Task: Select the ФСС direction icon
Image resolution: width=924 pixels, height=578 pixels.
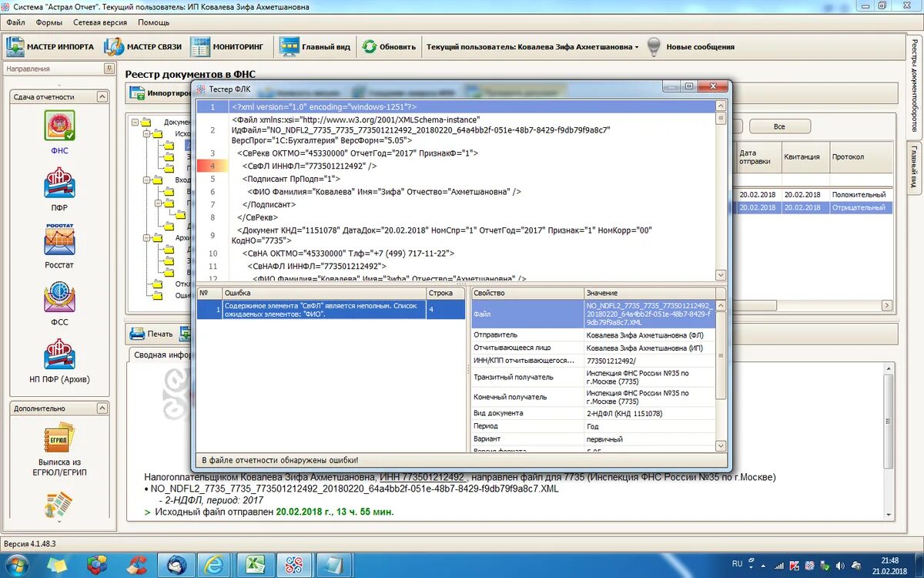Action: (59, 297)
